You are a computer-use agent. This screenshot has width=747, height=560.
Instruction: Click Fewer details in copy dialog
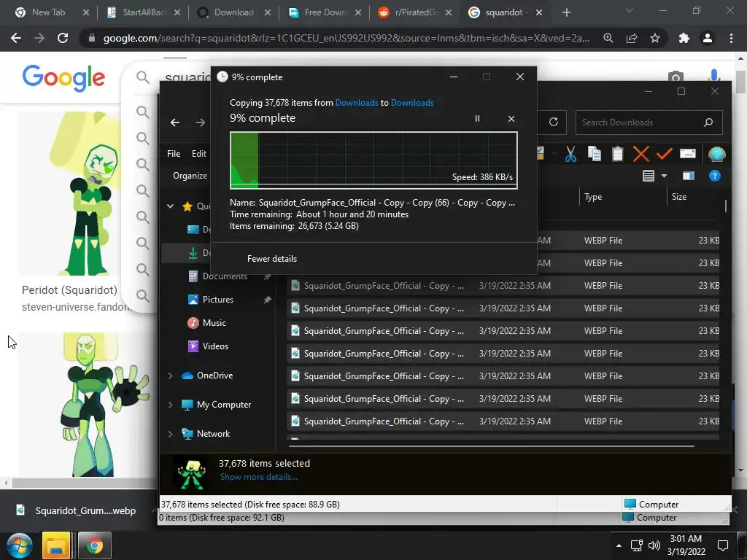pyautogui.click(x=271, y=259)
